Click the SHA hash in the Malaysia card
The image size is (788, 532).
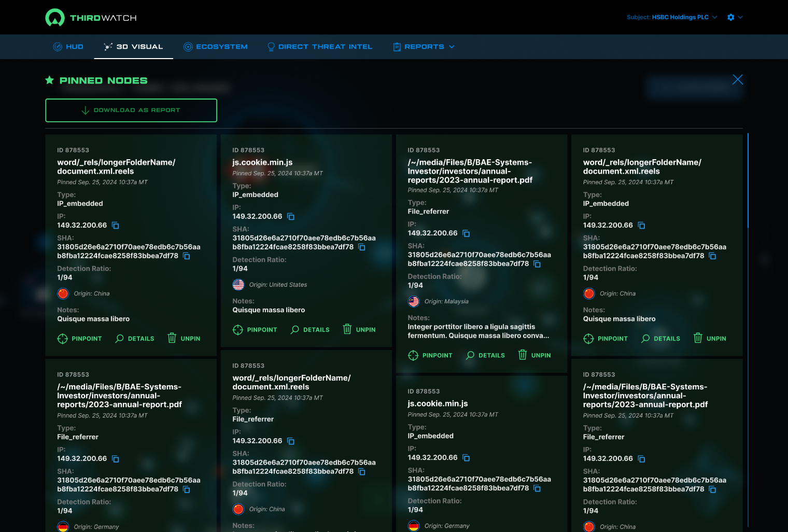(x=479, y=259)
